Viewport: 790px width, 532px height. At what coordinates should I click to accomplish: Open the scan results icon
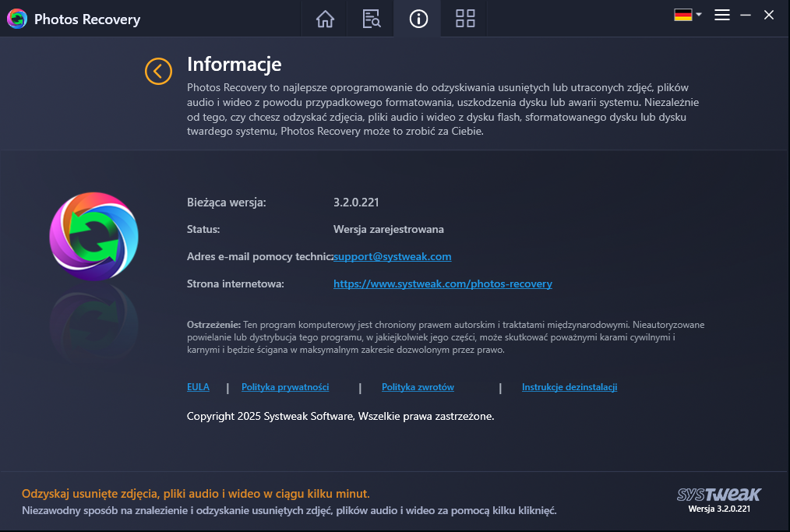[372, 19]
